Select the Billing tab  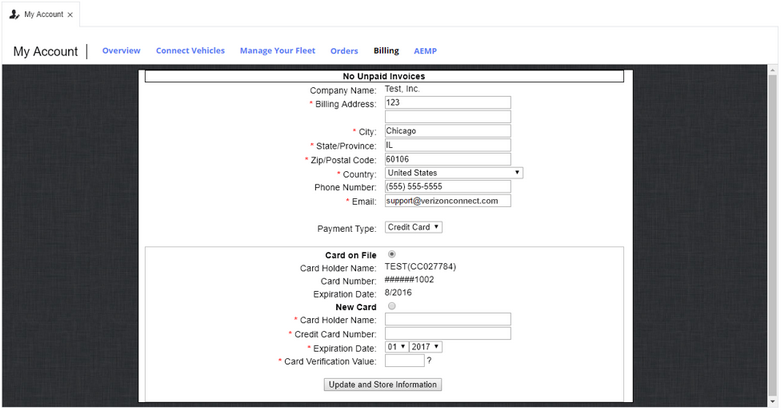pos(386,51)
